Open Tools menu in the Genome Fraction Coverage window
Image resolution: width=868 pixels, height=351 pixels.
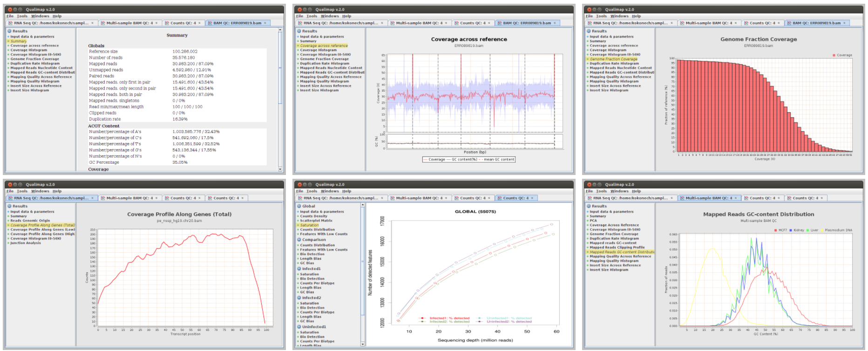[601, 16]
